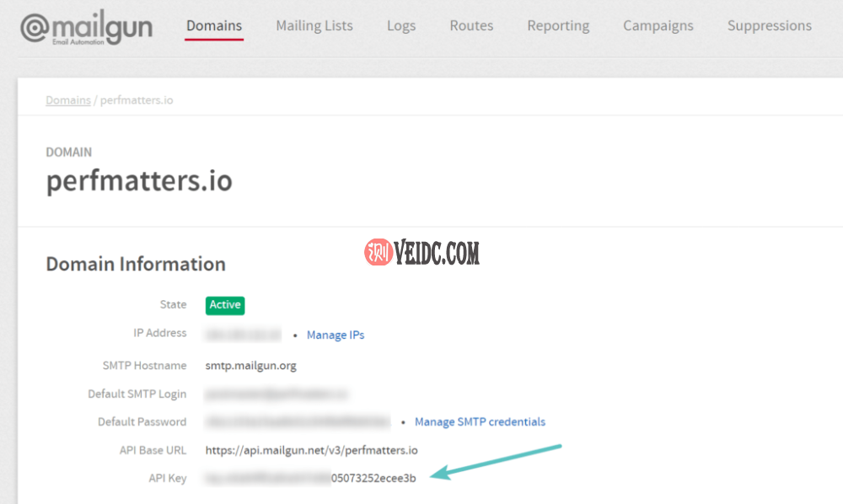Click the blurred Default Password value

pos(298,421)
